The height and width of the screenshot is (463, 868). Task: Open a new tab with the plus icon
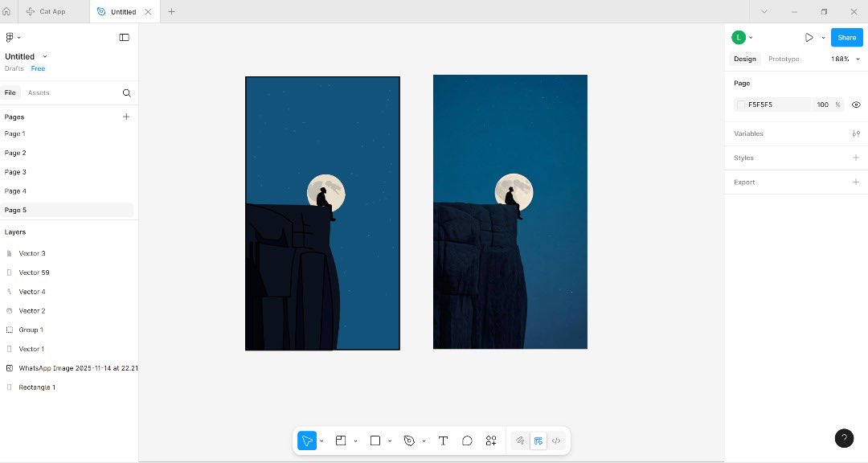[172, 11]
